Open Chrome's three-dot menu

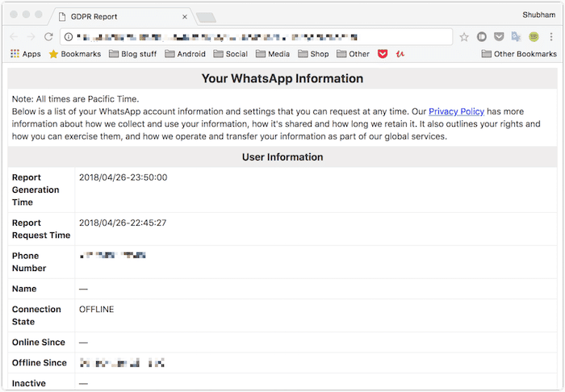tap(551, 37)
